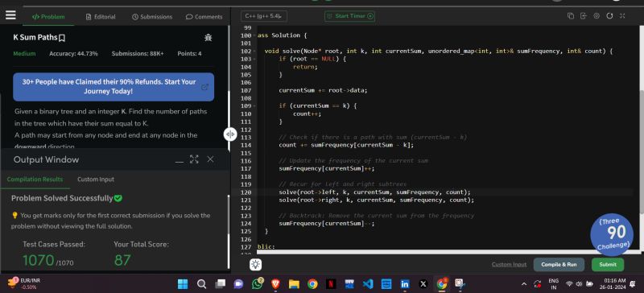Reset code with the refresh icon
The width and height of the screenshot is (644, 293).
coord(609,16)
